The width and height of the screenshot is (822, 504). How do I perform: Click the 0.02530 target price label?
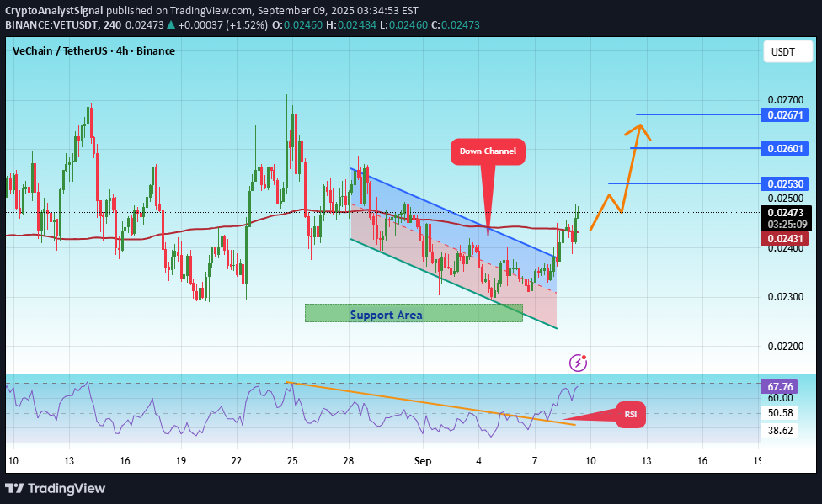785,183
